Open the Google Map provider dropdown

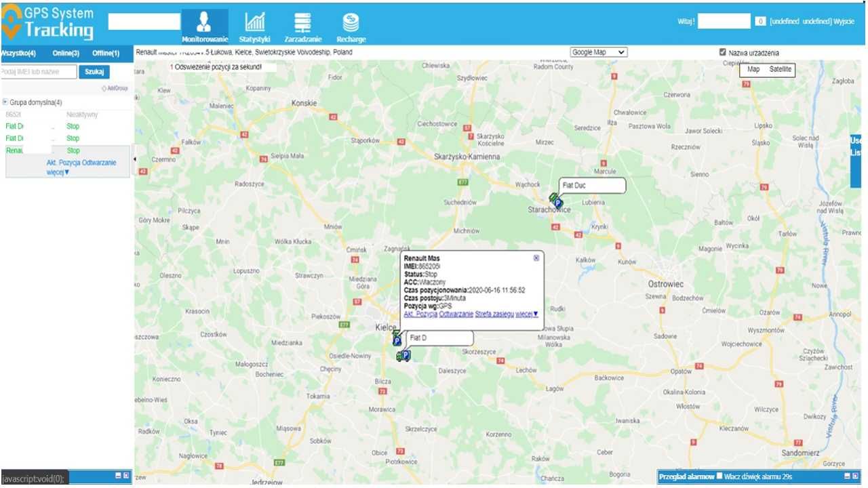pyautogui.click(x=599, y=52)
